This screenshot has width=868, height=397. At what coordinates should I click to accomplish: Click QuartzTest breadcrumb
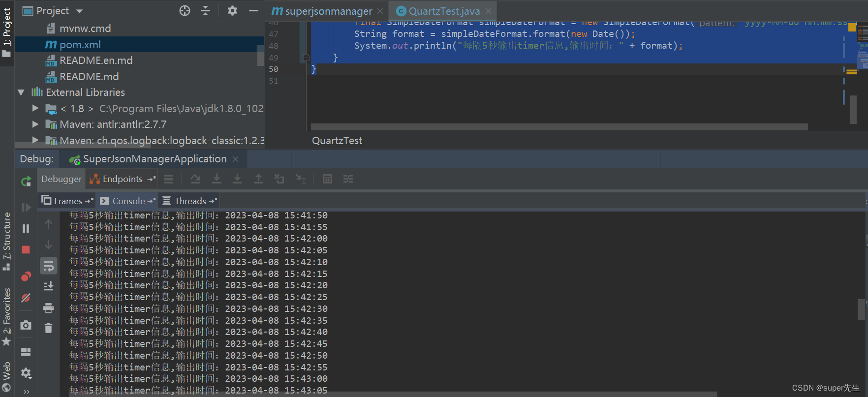click(337, 141)
